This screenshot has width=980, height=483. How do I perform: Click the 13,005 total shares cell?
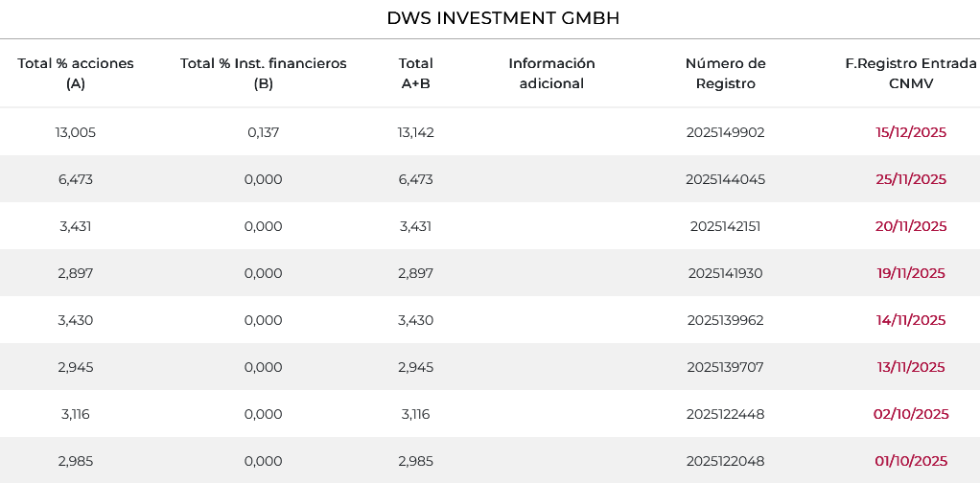point(76,132)
